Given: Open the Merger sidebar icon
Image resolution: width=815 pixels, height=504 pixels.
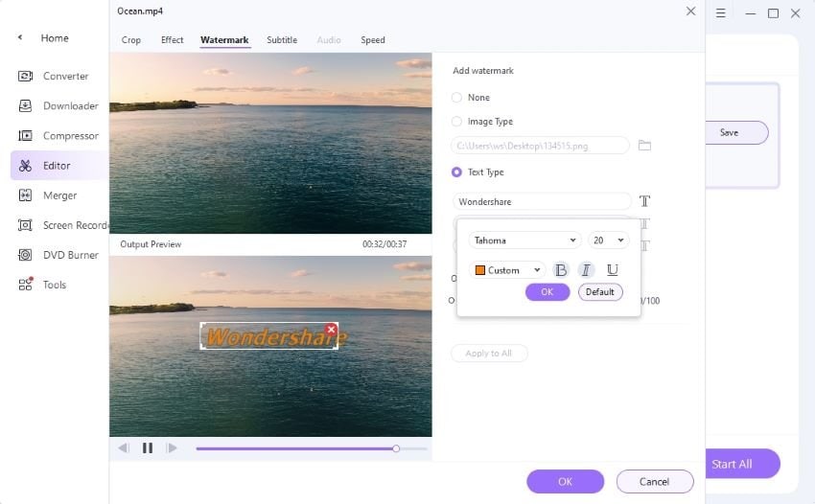Looking at the screenshot, I should (x=25, y=195).
